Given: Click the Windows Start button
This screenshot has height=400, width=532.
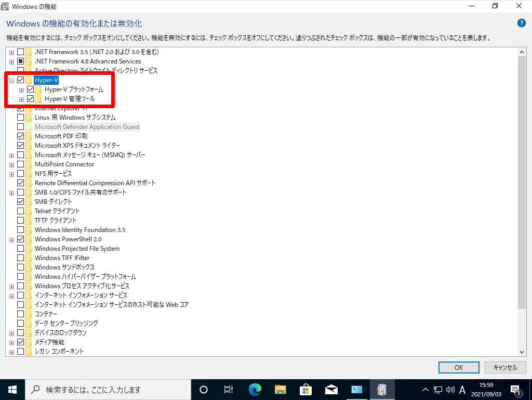Looking at the screenshot, I should pos(12,390).
